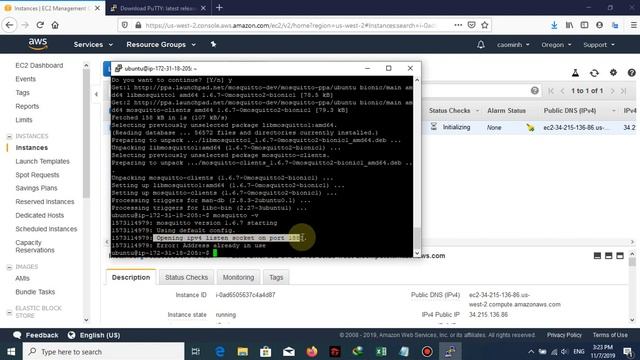Switch to the Status Checks tab

click(x=187, y=277)
